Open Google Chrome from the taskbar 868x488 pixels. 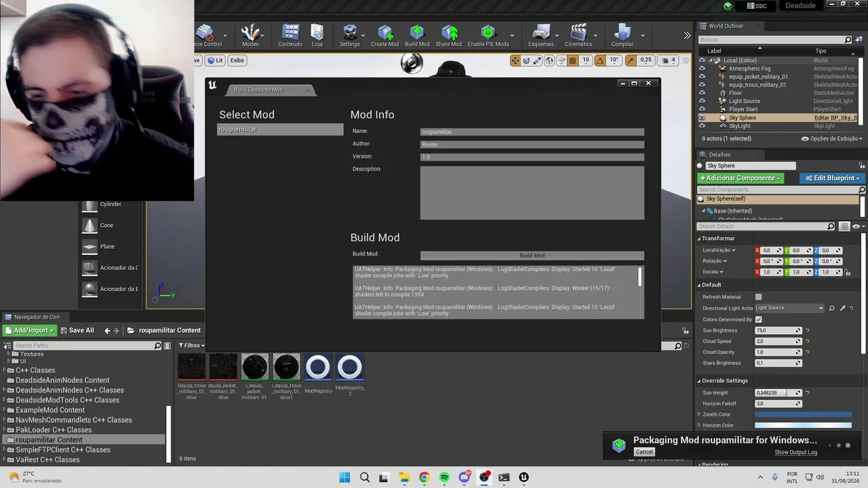424,477
